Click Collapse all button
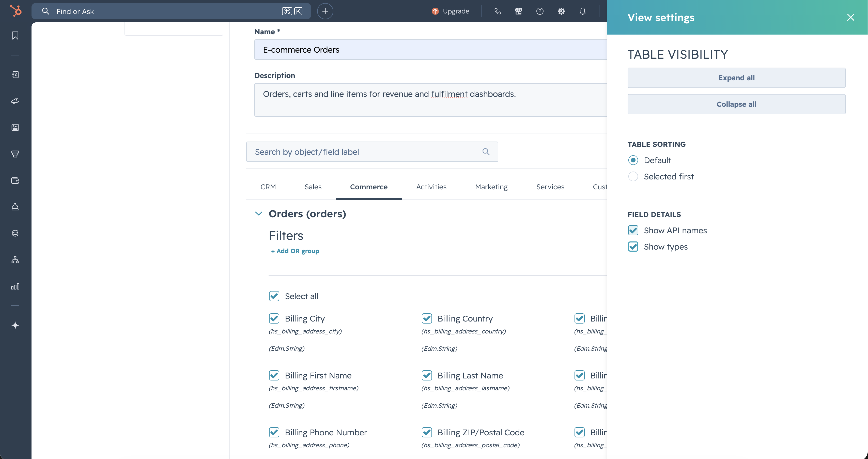868x459 pixels. 736,104
